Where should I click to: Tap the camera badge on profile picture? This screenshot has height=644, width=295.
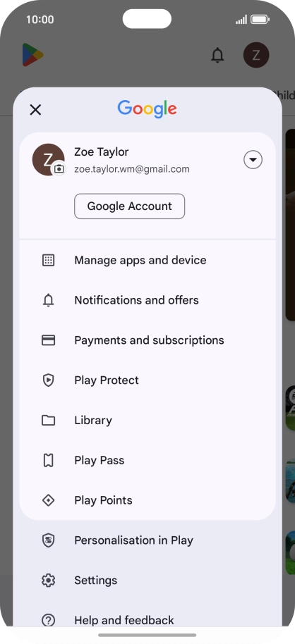click(59, 168)
